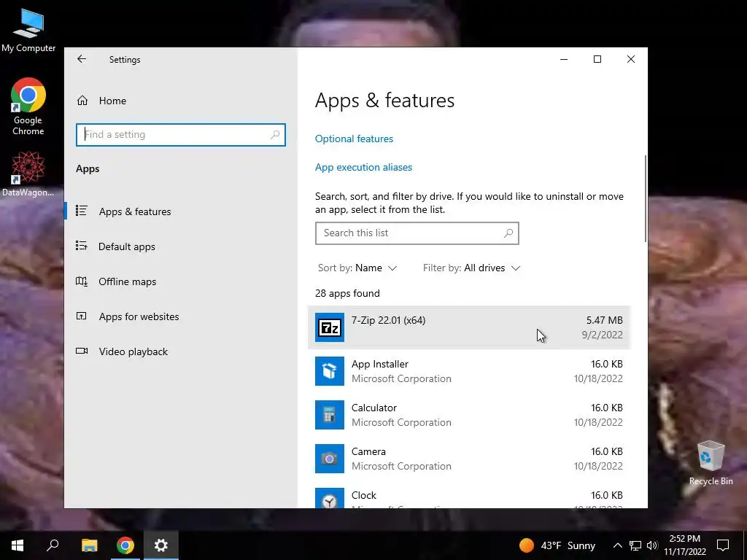Go back using the Settings back arrow
747x560 pixels.
click(x=82, y=59)
